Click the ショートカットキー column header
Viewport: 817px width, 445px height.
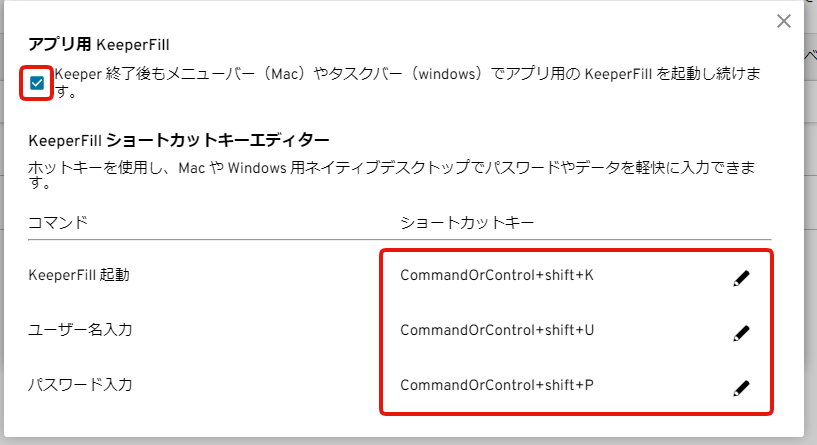[x=467, y=222]
